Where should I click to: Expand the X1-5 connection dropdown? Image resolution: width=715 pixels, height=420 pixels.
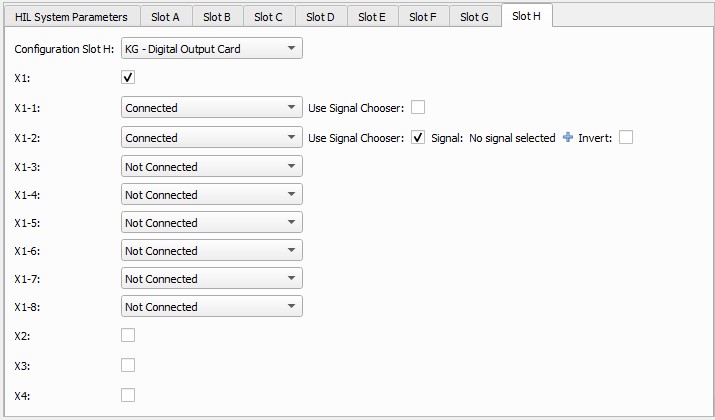tap(212, 223)
